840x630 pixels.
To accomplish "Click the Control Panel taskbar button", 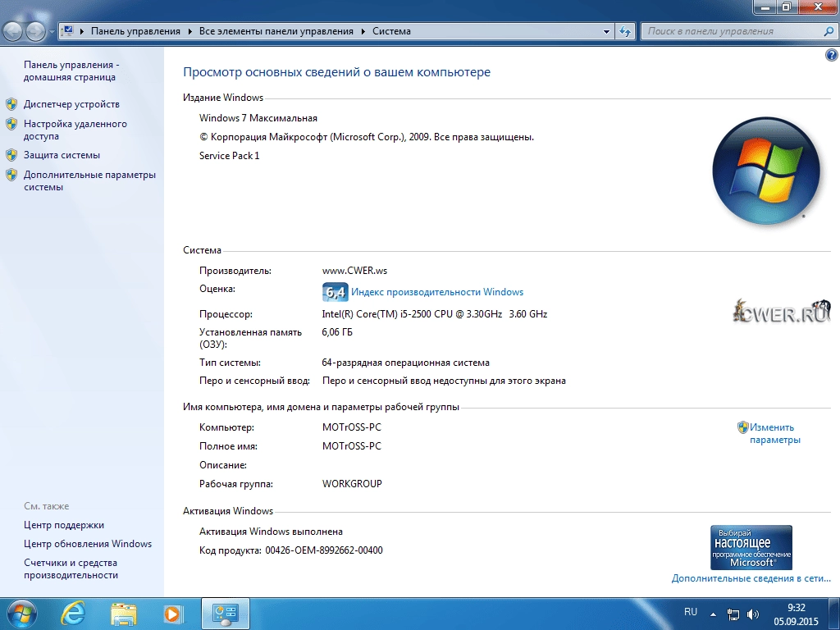I will 225,614.
